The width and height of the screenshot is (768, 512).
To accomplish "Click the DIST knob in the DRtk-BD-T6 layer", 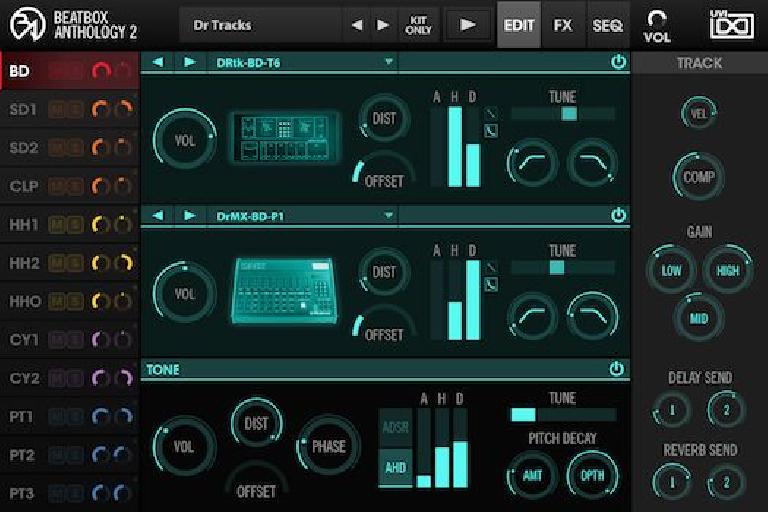I will coord(384,118).
